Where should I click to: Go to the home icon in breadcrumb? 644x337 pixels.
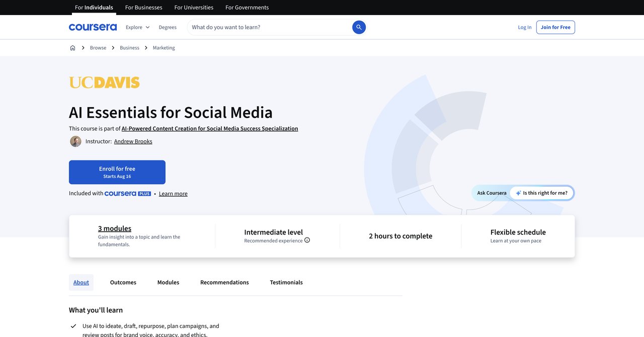(72, 48)
